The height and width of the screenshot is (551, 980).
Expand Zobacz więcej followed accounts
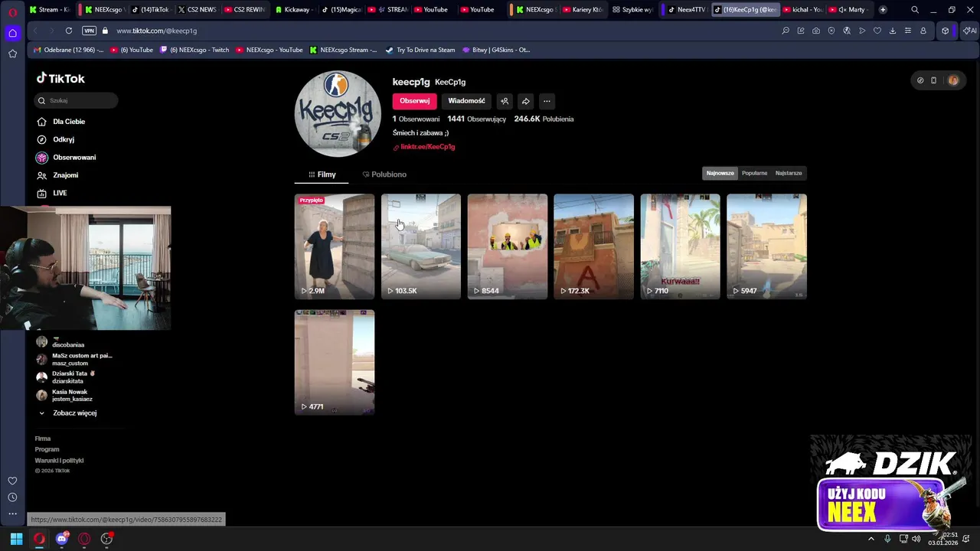pyautogui.click(x=67, y=413)
